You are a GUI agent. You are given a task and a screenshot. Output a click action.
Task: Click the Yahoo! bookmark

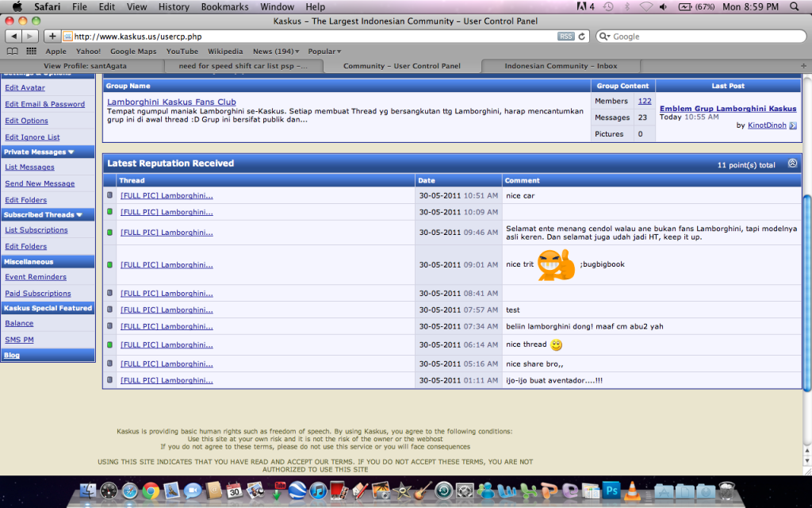click(89, 52)
